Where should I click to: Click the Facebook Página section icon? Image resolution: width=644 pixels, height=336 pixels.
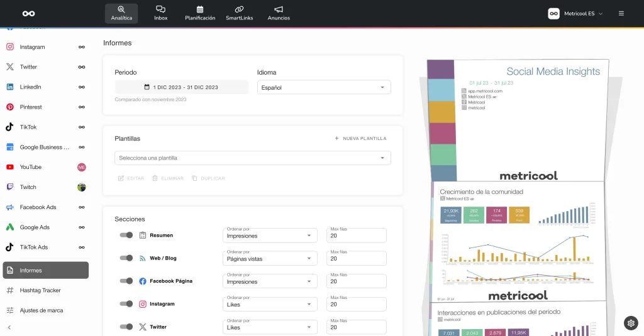[143, 281]
